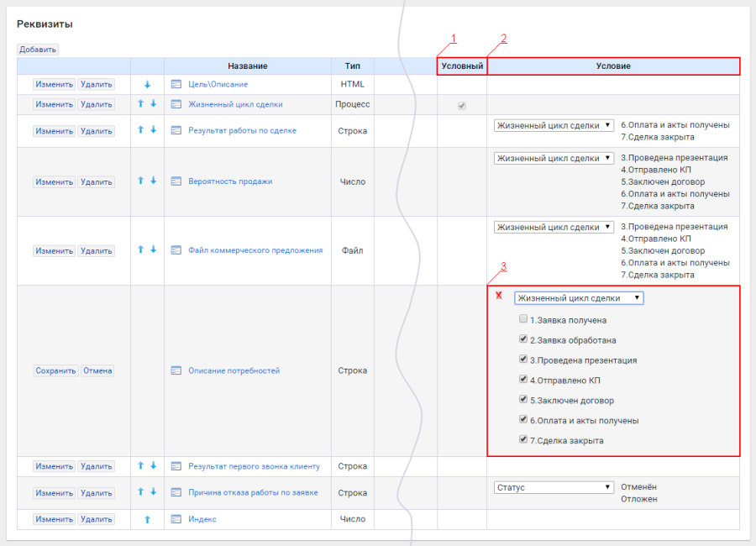Viewport: 756px width, 546px height.
Task: Uncheck 6.Оплата и акты получены checkbox
Action: pyautogui.click(x=523, y=419)
